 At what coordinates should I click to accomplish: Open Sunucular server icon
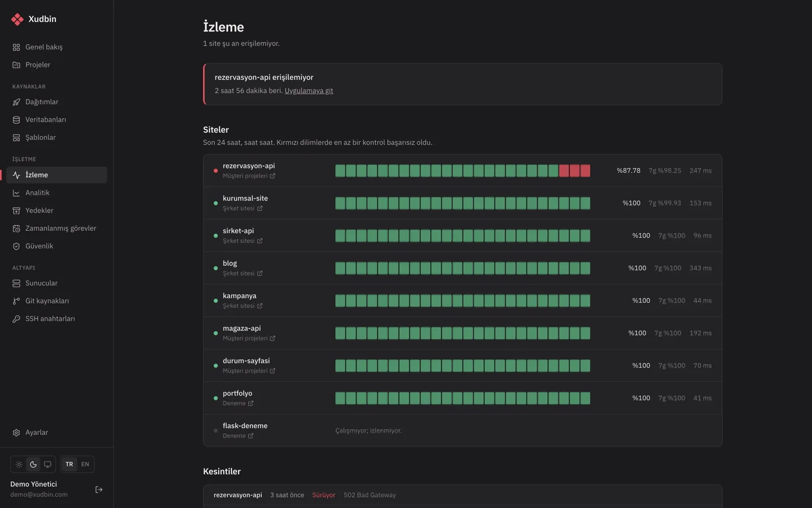click(16, 283)
